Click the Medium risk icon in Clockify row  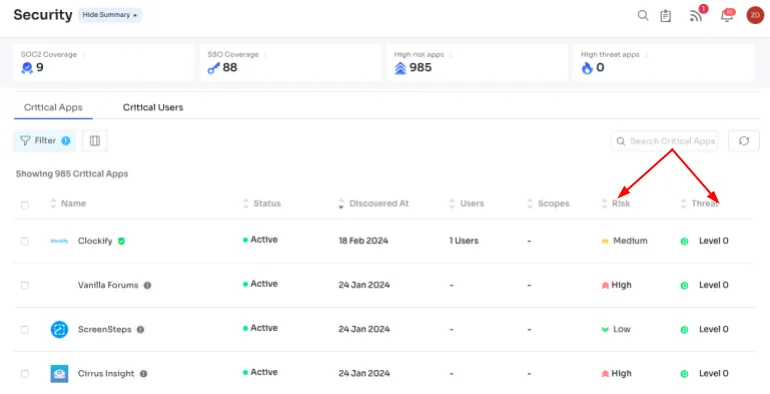605,241
